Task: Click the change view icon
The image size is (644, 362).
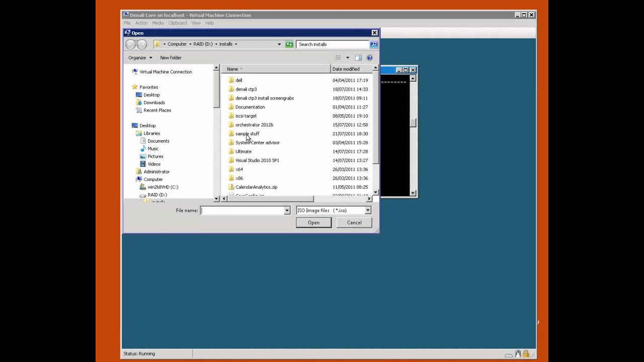Action: tap(338, 58)
